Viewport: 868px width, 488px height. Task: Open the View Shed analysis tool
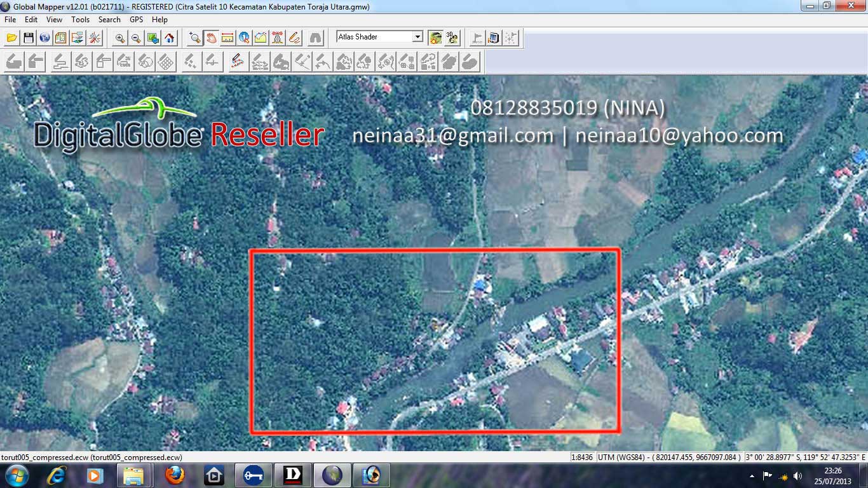point(276,37)
